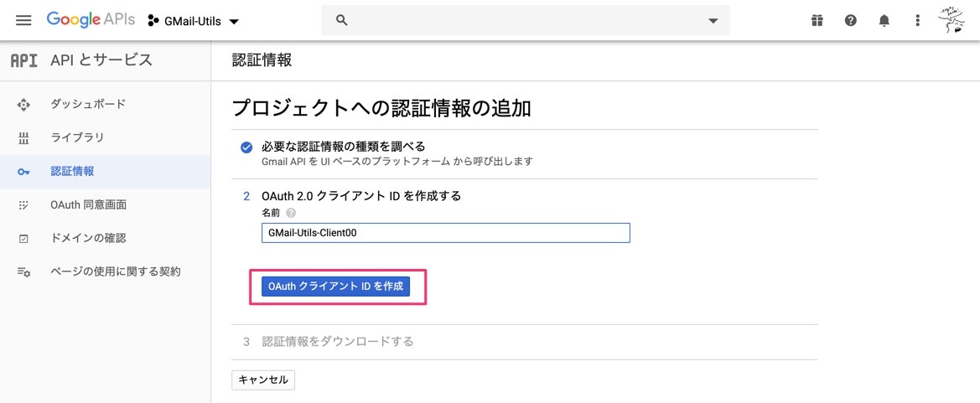Open the hamburger navigation menu
The width and height of the screenshot is (980, 403).
[x=23, y=20]
